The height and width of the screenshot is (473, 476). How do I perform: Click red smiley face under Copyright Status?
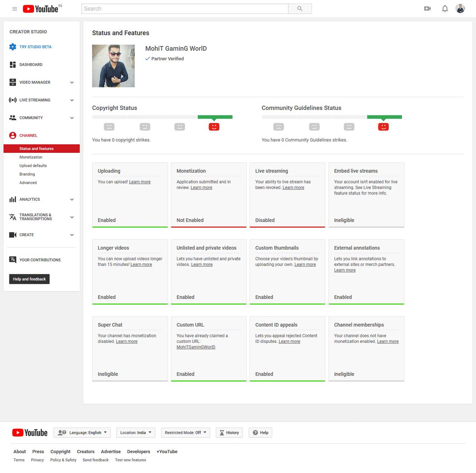pos(214,127)
